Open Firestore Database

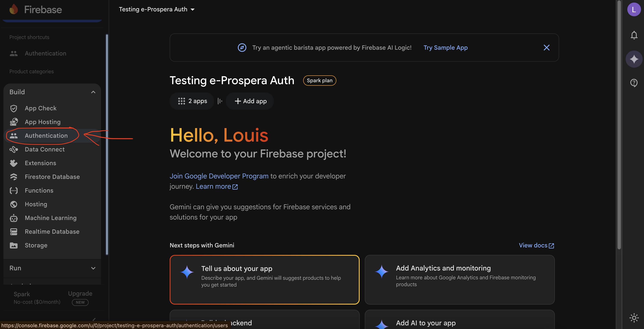(x=52, y=177)
